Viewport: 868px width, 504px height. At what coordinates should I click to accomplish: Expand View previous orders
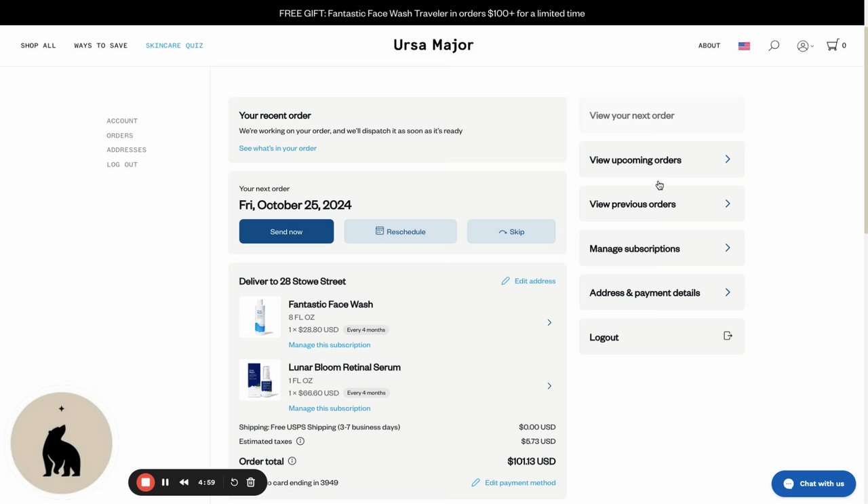tap(661, 204)
